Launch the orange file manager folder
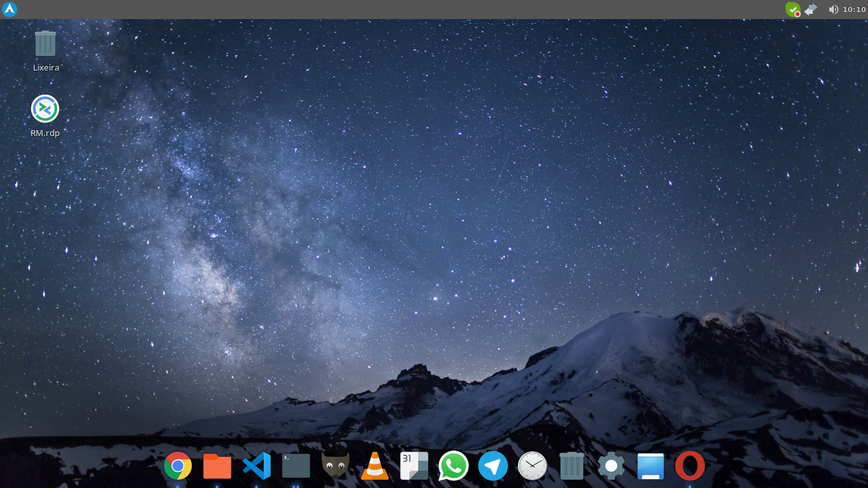 coord(217,466)
